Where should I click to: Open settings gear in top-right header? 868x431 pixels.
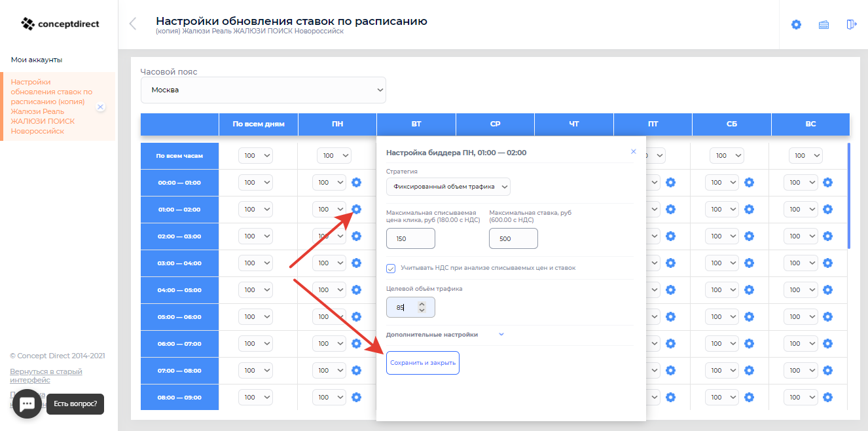pyautogui.click(x=796, y=24)
